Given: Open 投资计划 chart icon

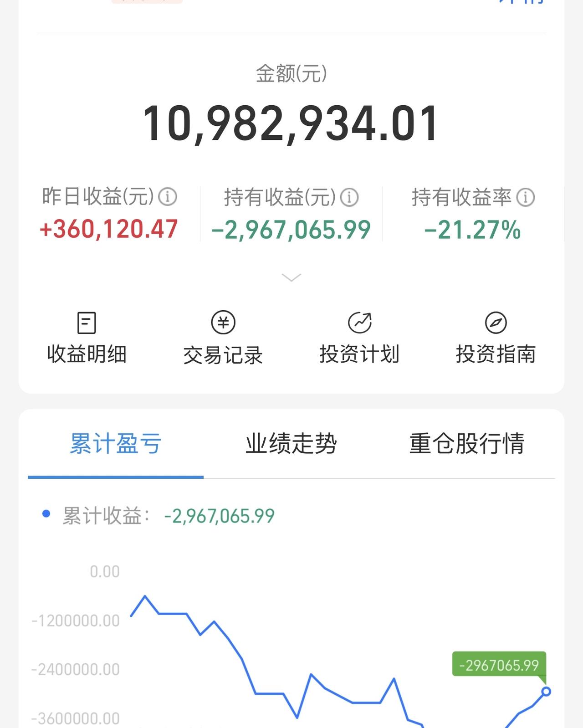Looking at the screenshot, I should [360, 323].
